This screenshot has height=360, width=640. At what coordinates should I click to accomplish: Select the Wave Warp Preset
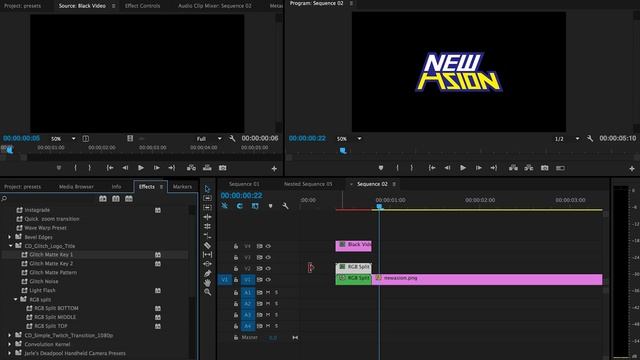click(45, 228)
